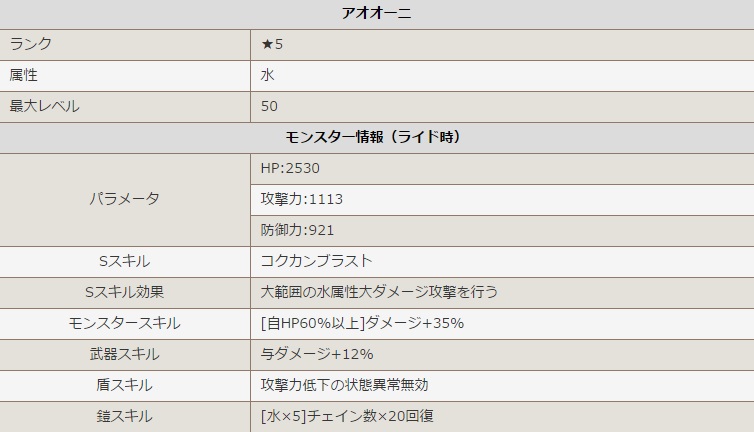This screenshot has height=432, width=754.
Task: Select the 大範囲の水属性大ダメージ攻撃を行う text
Action: pos(378,292)
